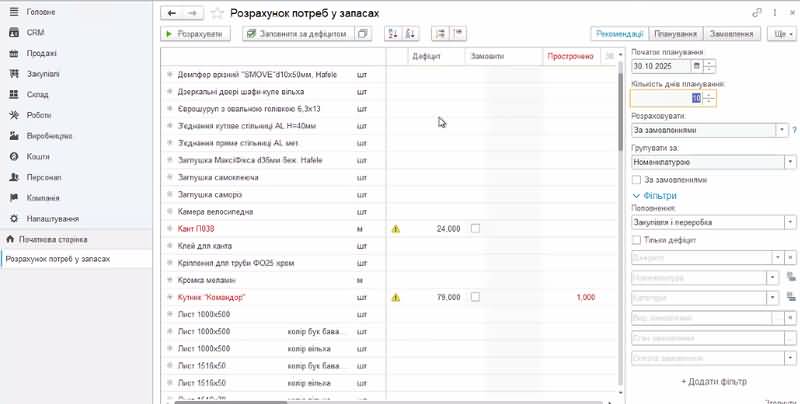The width and height of the screenshot is (800, 404).
Task: Open the Групувати за dropdown
Action: pyautogui.click(x=790, y=161)
